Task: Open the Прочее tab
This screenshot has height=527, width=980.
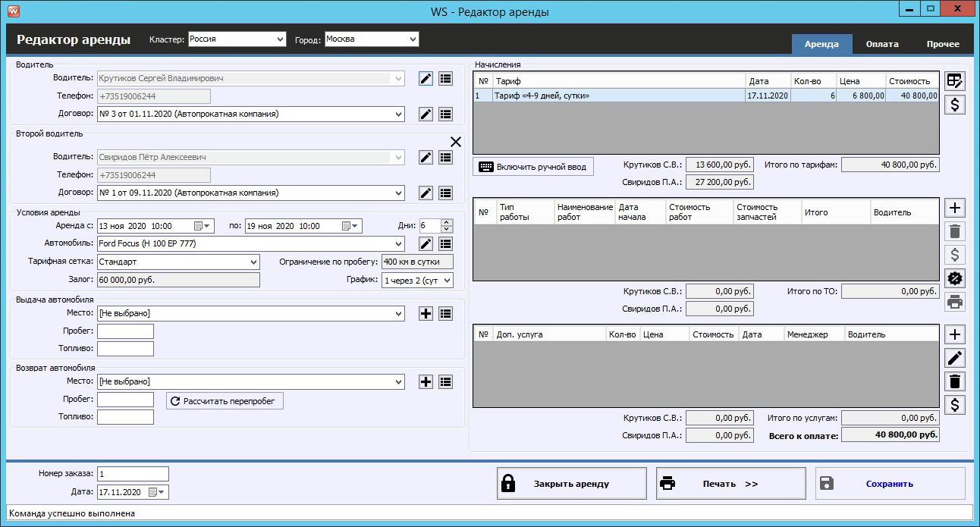Action: (x=942, y=44)
